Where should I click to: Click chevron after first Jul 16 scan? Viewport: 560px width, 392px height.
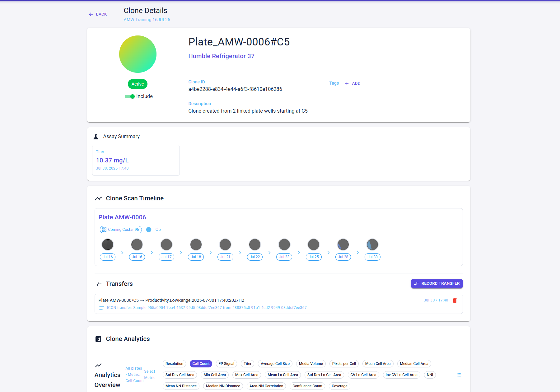[122, 253]
